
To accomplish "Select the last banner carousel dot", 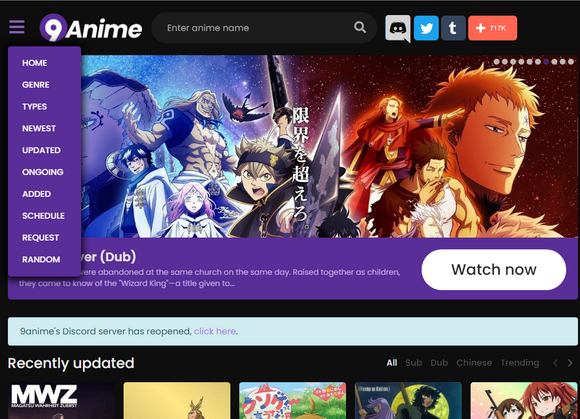I will pos(571,62).
